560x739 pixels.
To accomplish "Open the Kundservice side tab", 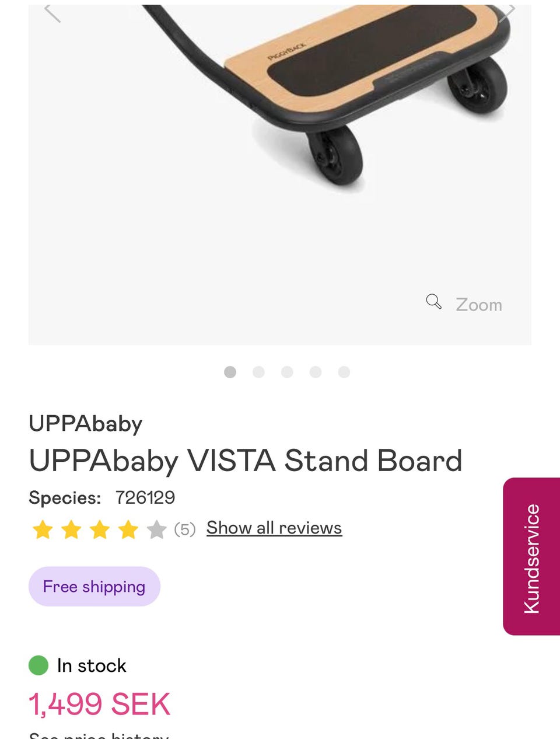I will click(x=531, y=556).
